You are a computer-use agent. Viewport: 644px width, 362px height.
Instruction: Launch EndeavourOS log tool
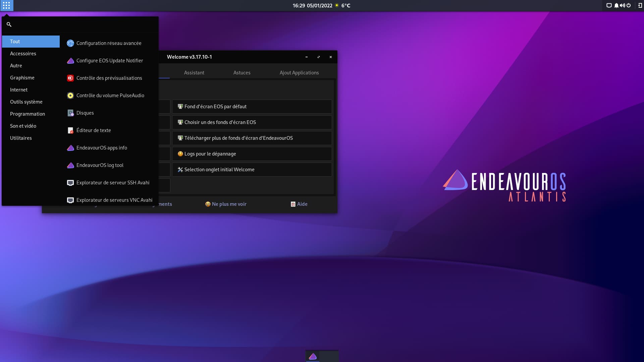(x=110, y=165)
